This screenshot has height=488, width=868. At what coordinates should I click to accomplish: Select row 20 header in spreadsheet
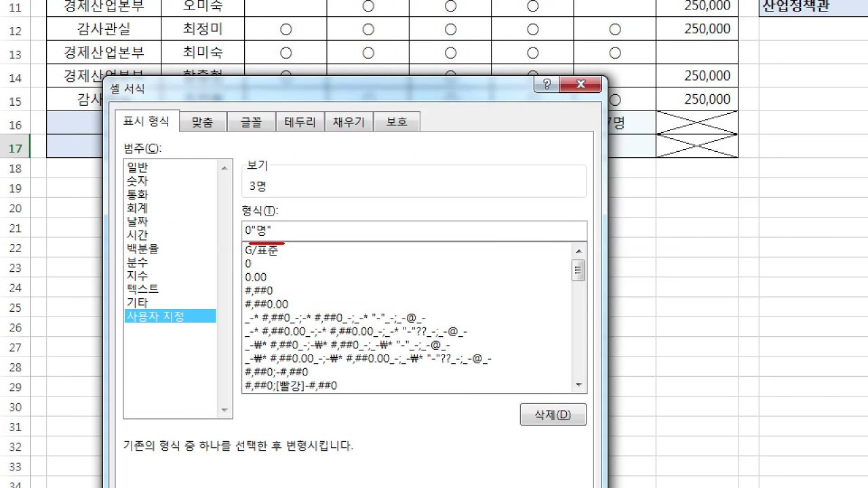point(15,208)
